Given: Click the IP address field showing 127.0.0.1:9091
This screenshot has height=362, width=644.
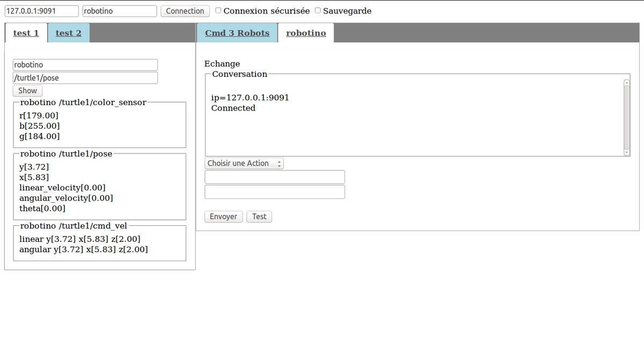Looking at the screenshot, I should 41,11.
